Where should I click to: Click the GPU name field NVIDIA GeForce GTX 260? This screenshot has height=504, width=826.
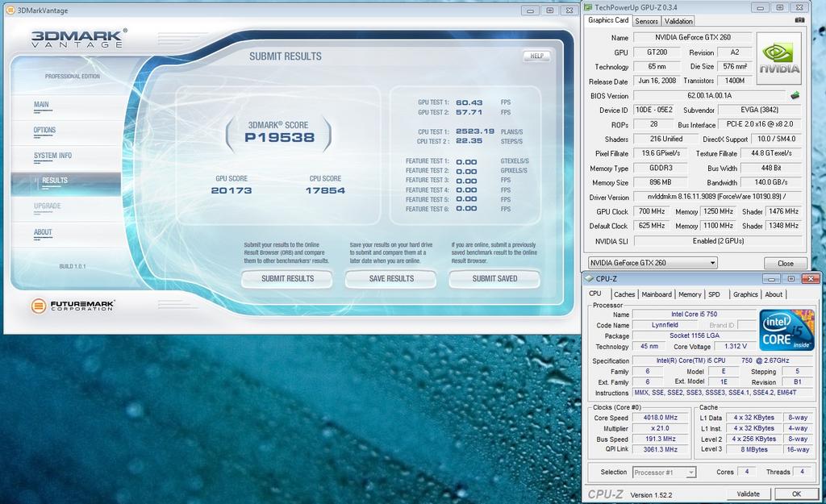(693, 37)
